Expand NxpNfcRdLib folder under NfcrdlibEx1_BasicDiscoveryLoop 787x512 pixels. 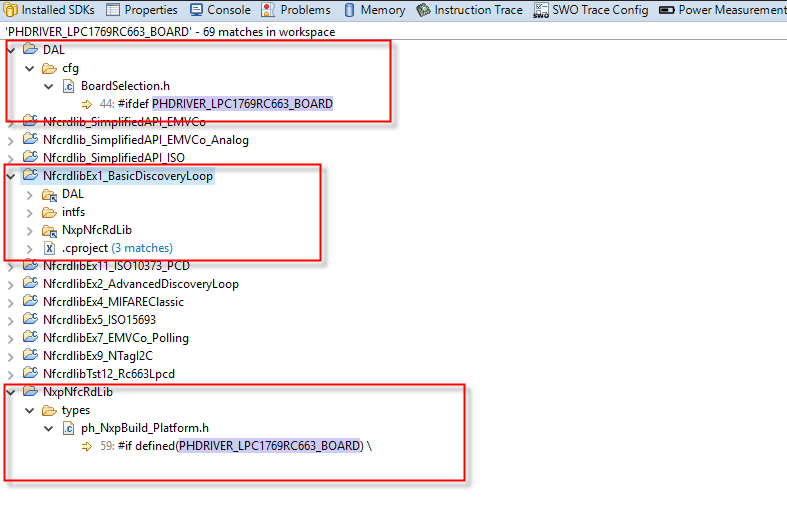pyautogui.click(x=30, y=231)
